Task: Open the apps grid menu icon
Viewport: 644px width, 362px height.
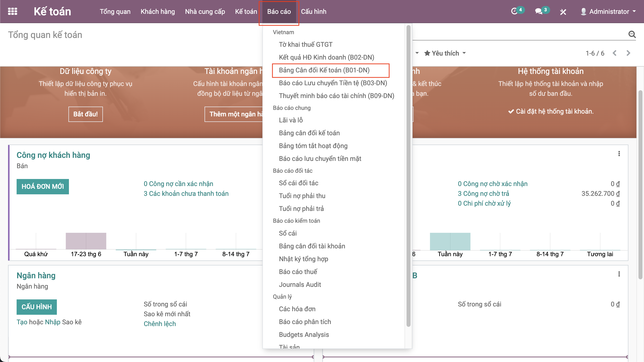Action: [13, 12]
